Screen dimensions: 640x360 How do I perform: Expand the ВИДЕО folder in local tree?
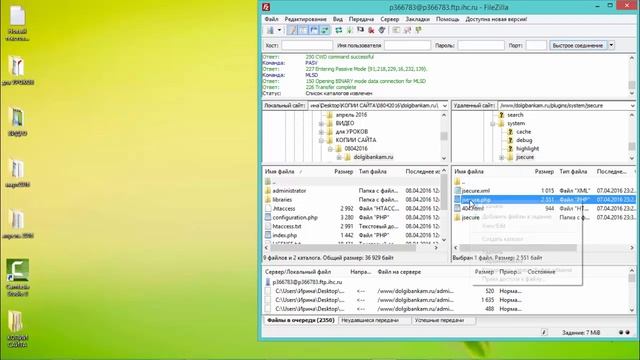point(322,123)
